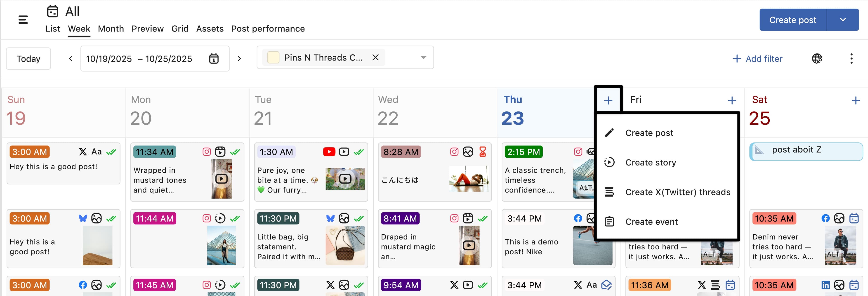Switch to the Month view tab
Image resolution: width=868 pixels, height=296 pixels.
(111, 29)
